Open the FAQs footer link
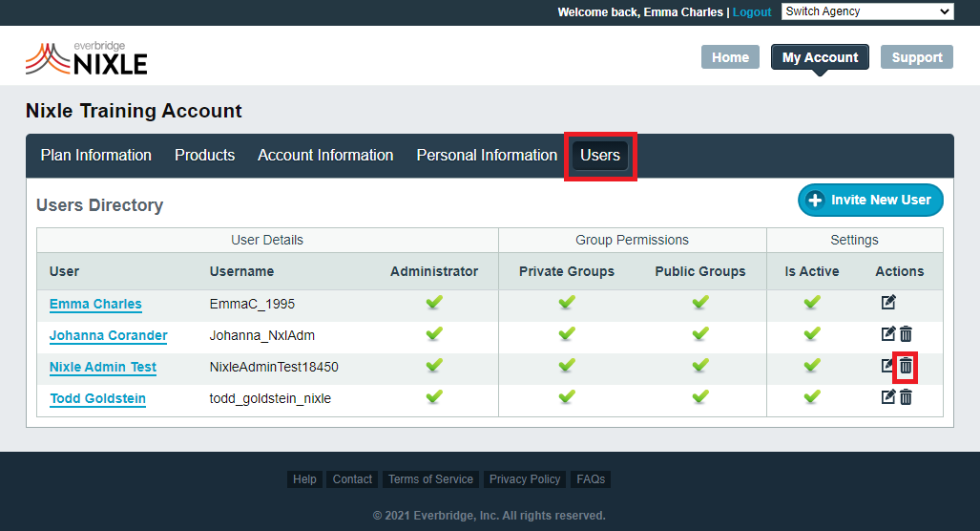The height and width of the screenshot is (531, 980). click(x=591, y=479)
